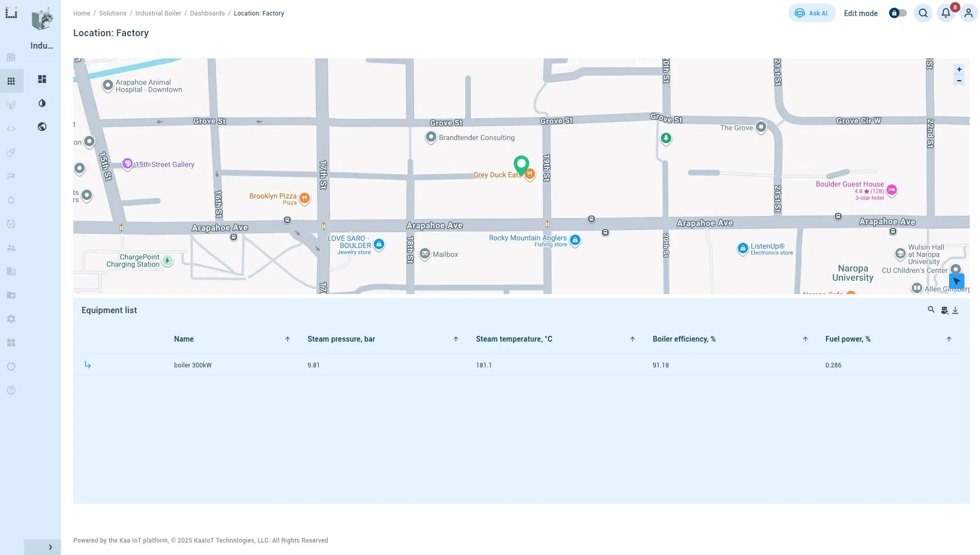The image size is (980, 555).
Task: Sort by Steam pressure column arrow
Action: (455, 339)
